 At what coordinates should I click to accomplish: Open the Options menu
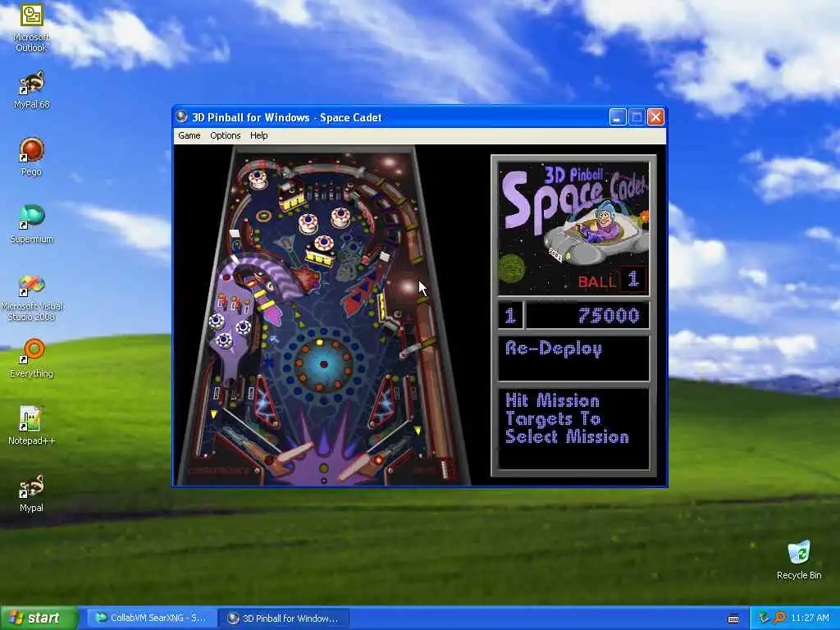pos(225,135)
